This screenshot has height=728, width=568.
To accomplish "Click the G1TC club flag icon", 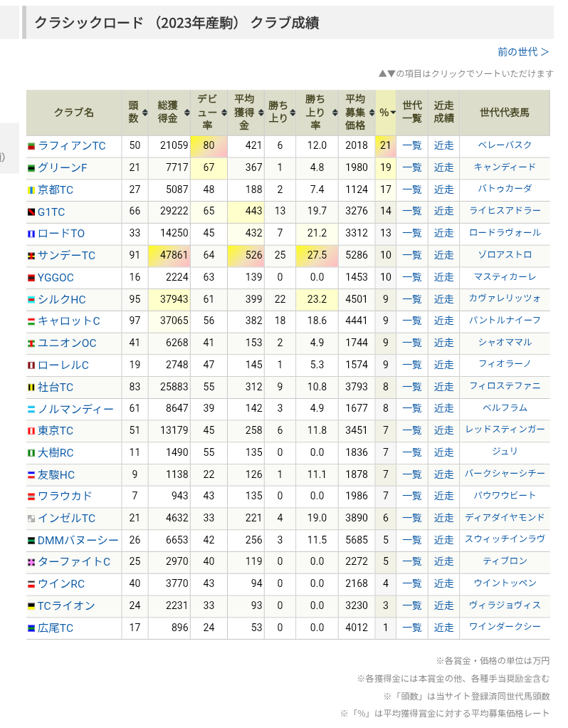I will click(31, 212).
